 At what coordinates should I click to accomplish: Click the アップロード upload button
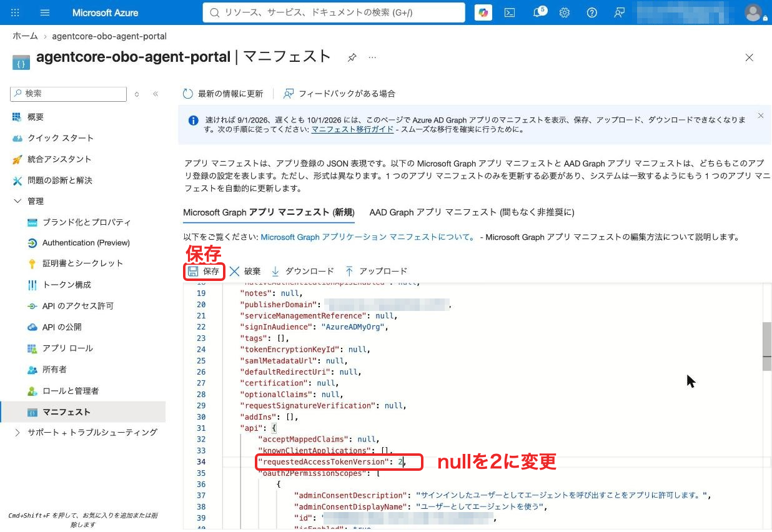pos(376,271)
